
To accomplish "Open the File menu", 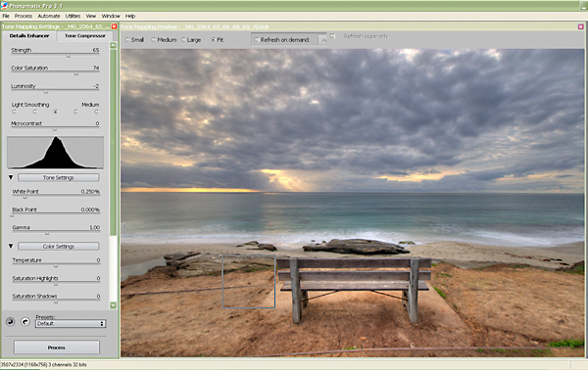I will pyautogui.click(x=6, y=16).
